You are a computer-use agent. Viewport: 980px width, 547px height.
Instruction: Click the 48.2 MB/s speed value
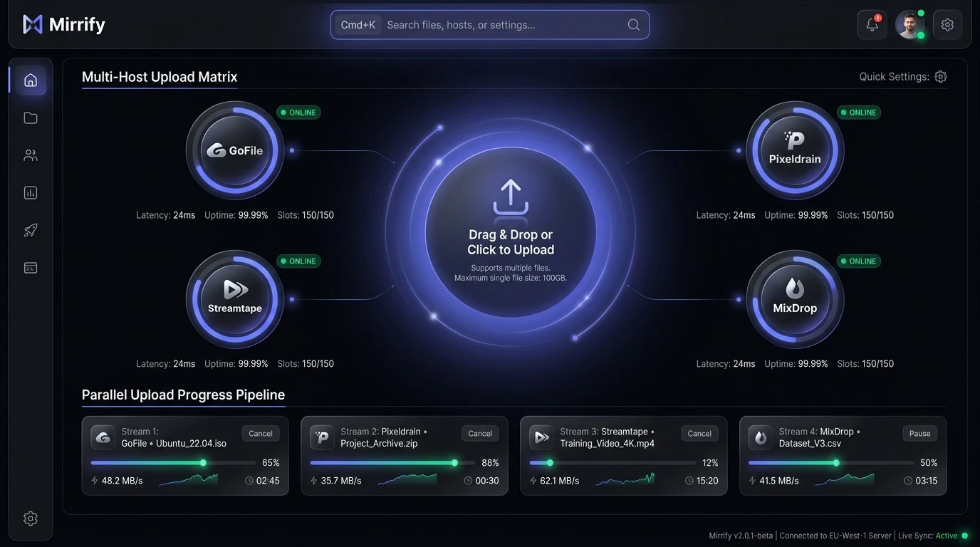[x=122, y=481]
